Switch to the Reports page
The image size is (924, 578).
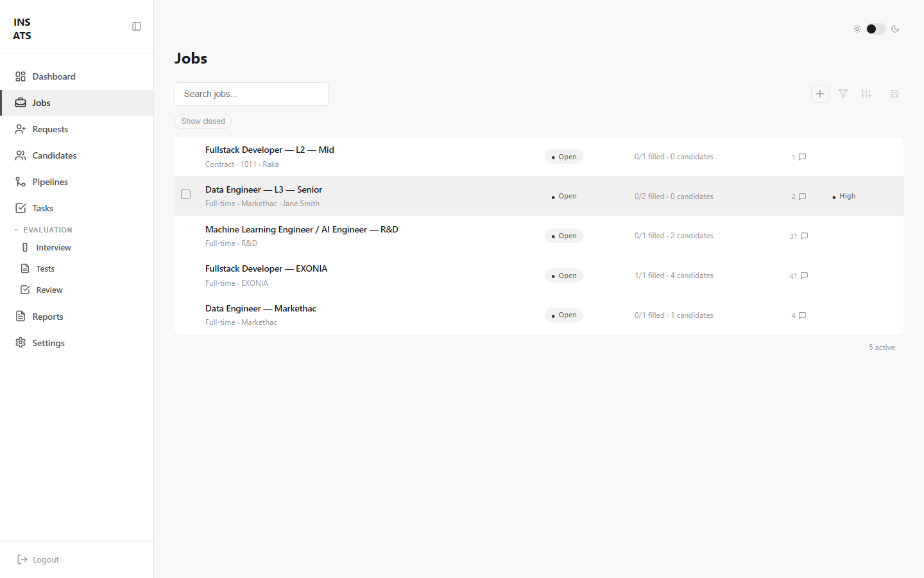(x=77, y=317)
